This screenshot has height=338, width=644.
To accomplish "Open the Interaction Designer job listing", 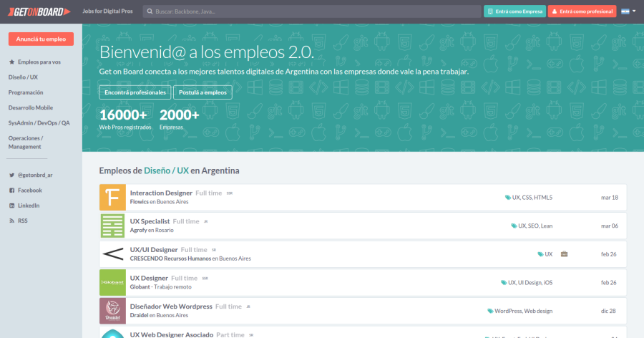I will [x=161, y=193].
